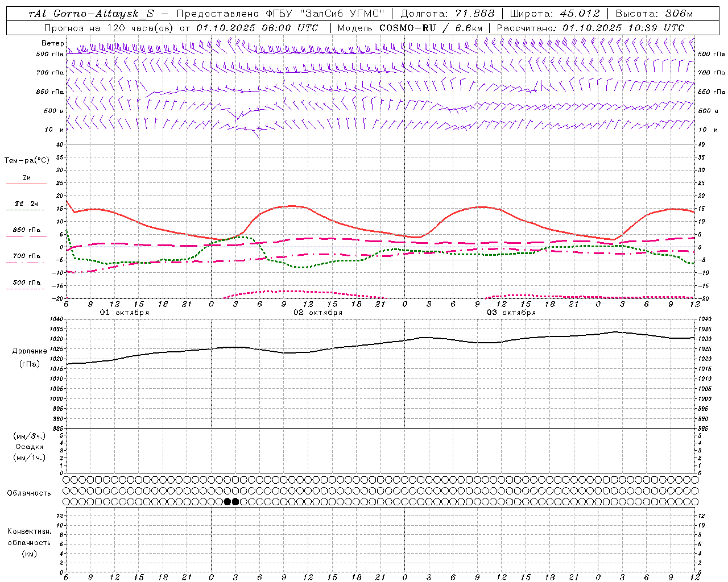Screen dimensions: 728x582
Task: Click the red solid 2м legend line
Action: [26, 184]
